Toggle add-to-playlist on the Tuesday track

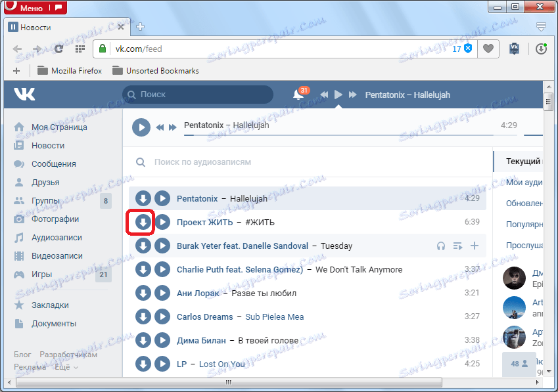click(x=457, y=246)
